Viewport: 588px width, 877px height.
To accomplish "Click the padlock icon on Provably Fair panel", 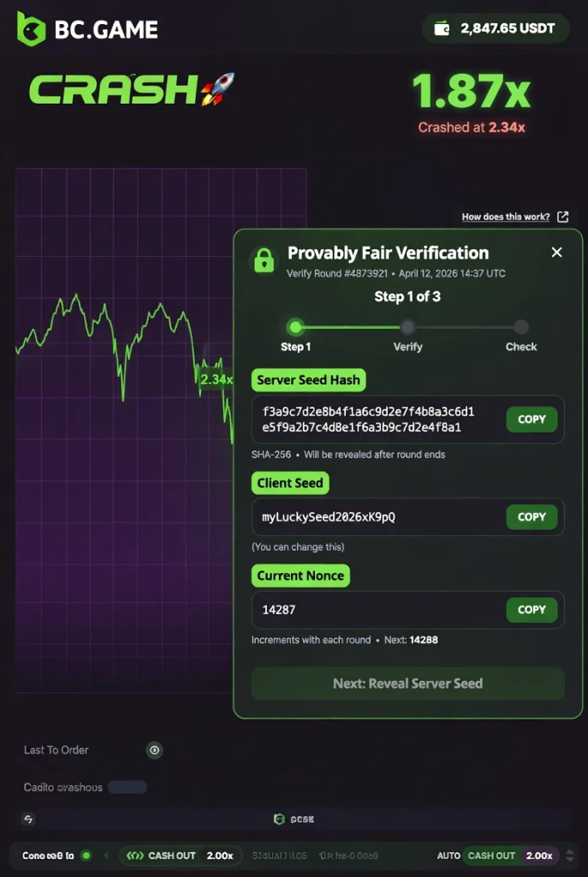I will [264, 260].
